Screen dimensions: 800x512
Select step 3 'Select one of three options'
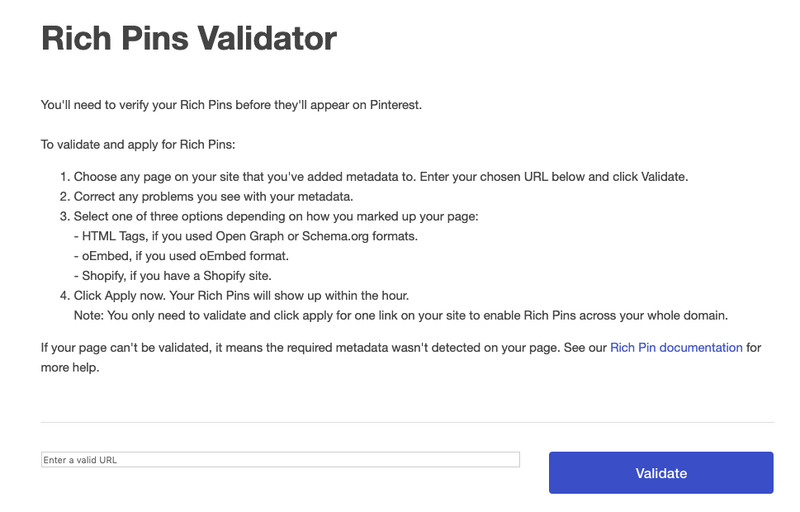click(x=269, y=217)
